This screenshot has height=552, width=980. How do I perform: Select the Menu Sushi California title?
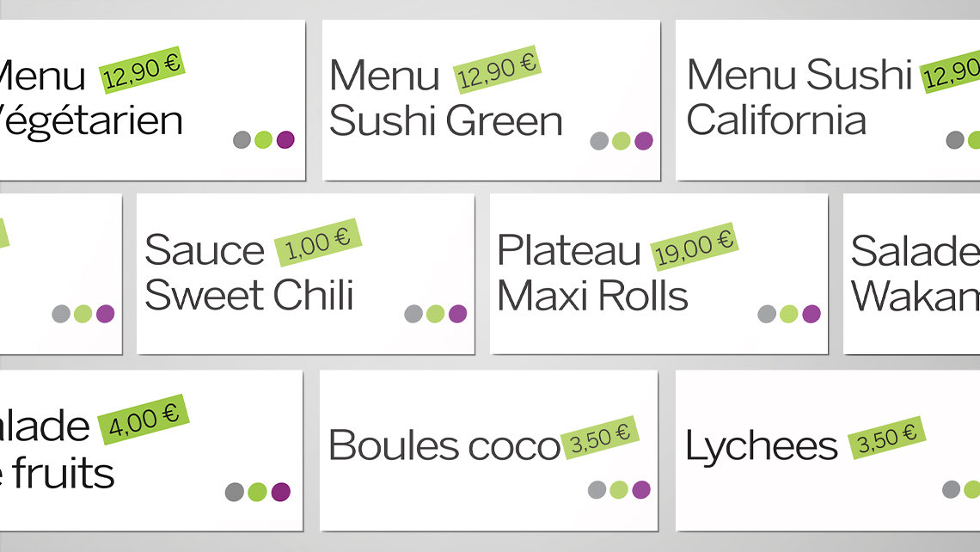pyautogui.click(x=798, y=97)
